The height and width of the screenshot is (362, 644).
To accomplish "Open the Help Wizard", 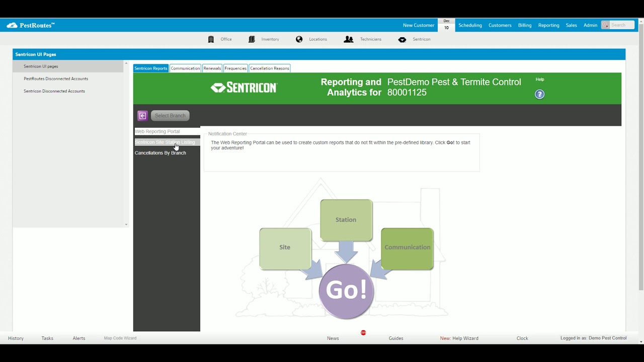I will (x=459, y=338).
